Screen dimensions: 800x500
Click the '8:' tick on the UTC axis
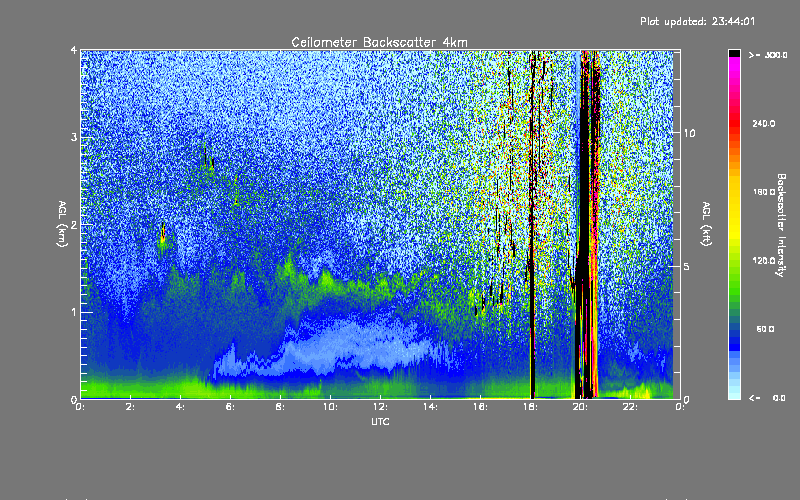280,407
